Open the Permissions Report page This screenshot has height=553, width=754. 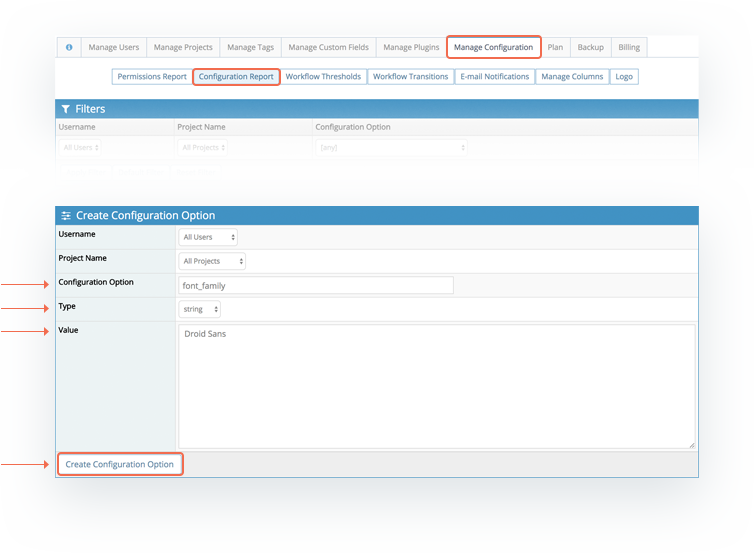tap(152, 76)
